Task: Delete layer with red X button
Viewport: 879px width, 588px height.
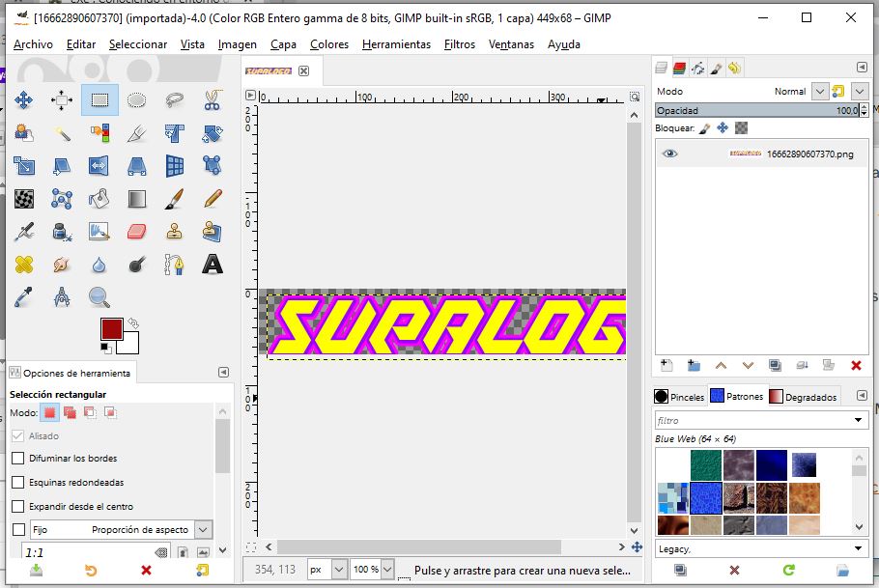Action: pos(856,366)
